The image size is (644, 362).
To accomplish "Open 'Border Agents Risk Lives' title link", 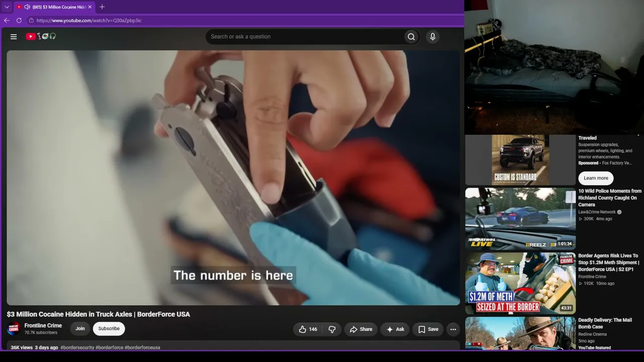I will pyautogui.click(x=609, y=262).
